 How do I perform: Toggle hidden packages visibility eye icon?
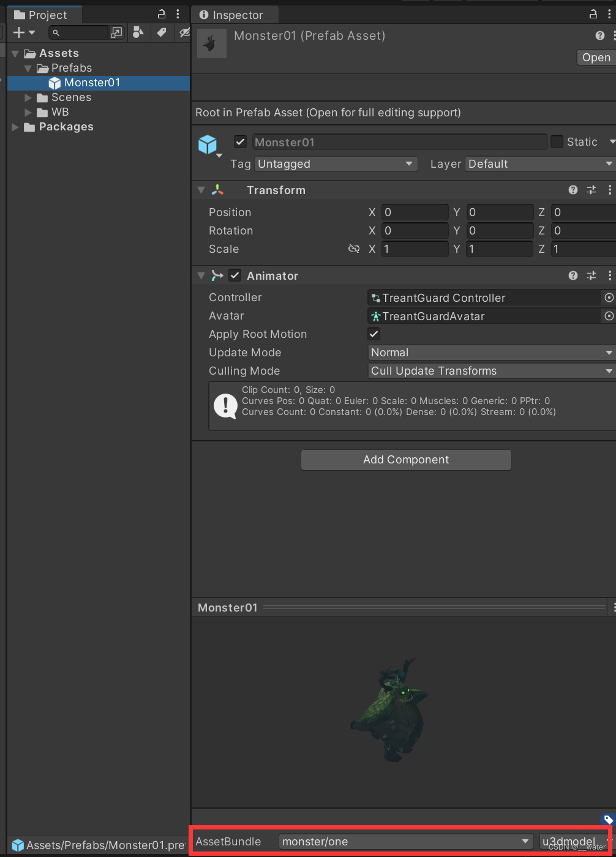pos(184,32)
